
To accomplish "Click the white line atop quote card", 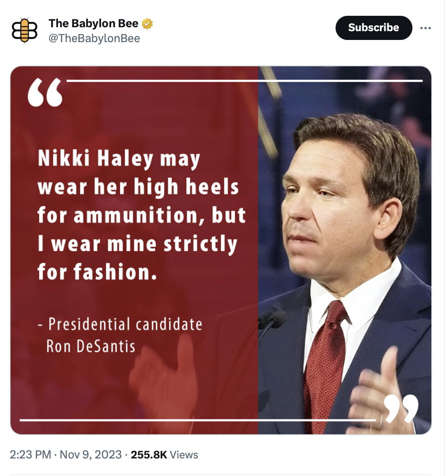I will tap(245, 81).
